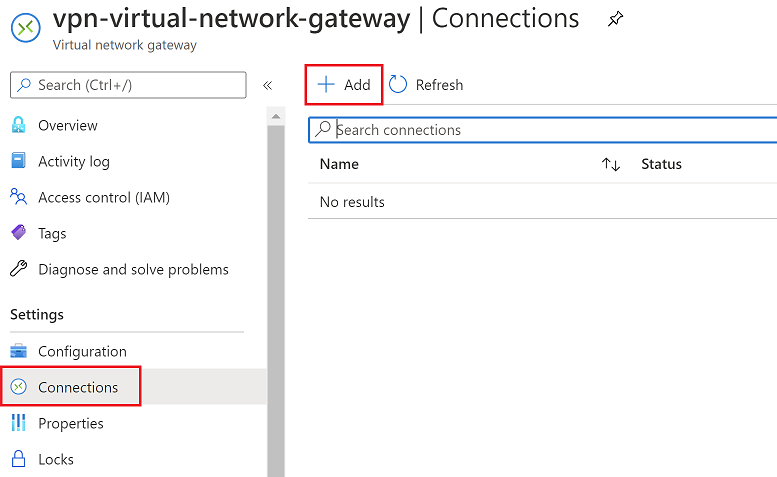The image size is (777, 477).
Task: Click the No results text
Action: (352, 202)
